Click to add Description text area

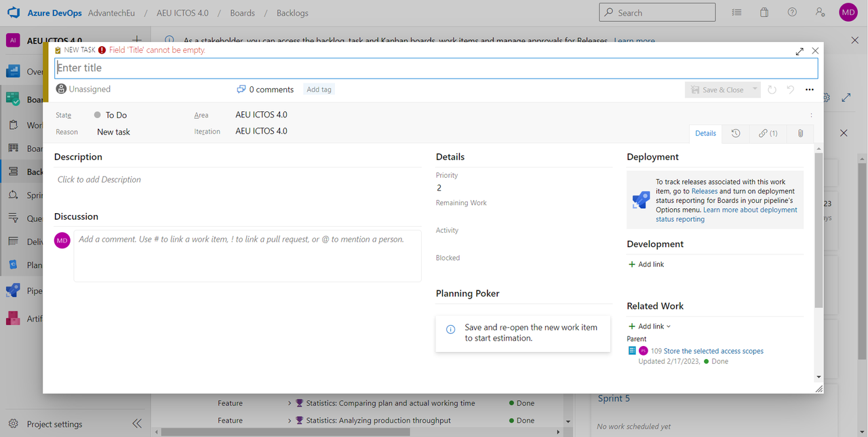click(x=237, y=180)
